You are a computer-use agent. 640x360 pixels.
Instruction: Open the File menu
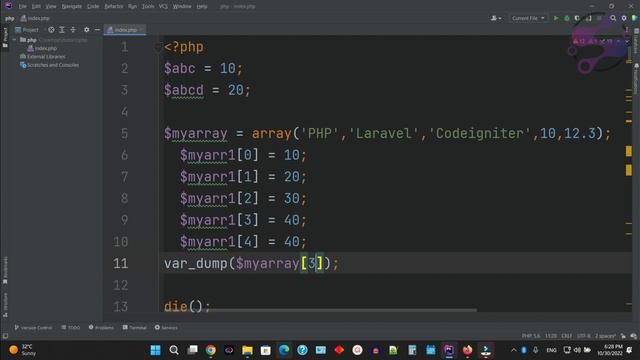tap(22, 7)
